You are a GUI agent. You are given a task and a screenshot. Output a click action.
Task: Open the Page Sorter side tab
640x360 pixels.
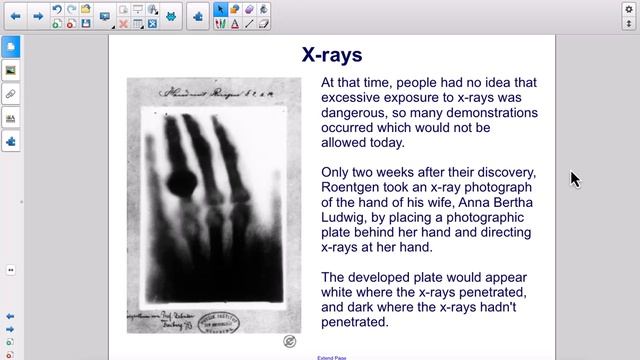click(x=11, y=47)
